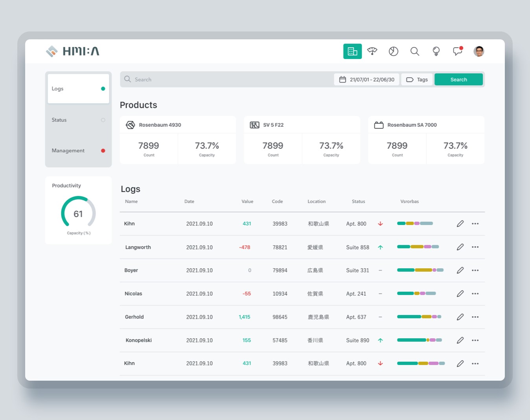
Task: Open more options for the Nicolas row
Action: pos(475,294)
